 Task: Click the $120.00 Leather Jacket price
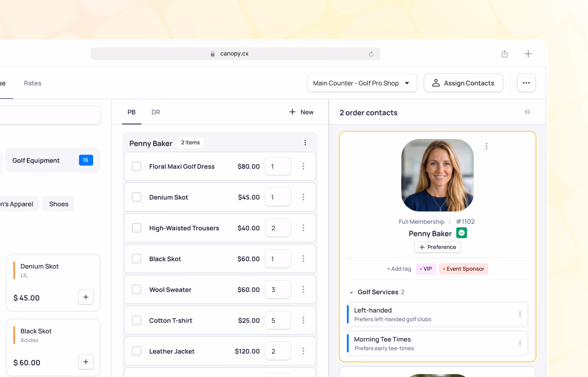[247, 351]
